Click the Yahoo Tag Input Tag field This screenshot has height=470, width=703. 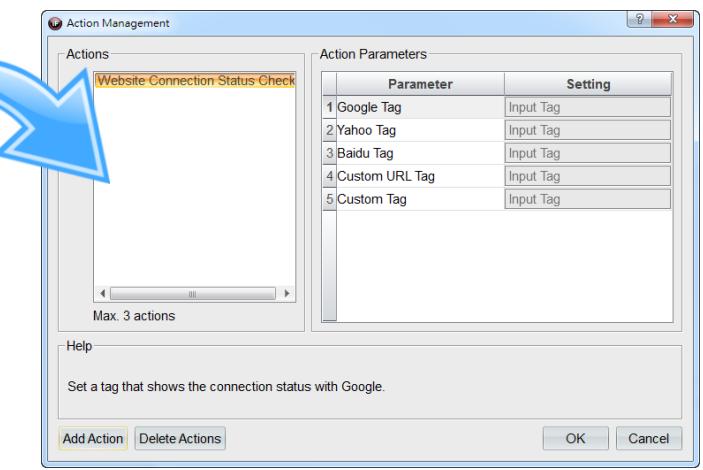click(588, 131)
